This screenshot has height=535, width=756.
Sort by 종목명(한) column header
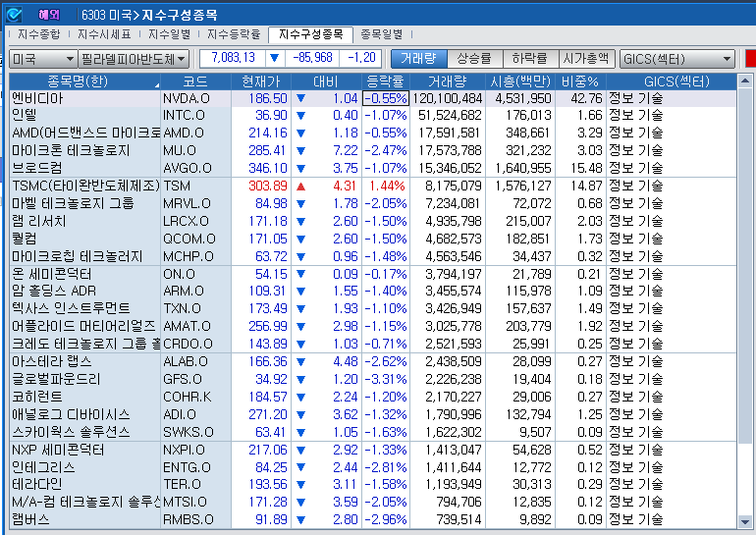point(84,81)
